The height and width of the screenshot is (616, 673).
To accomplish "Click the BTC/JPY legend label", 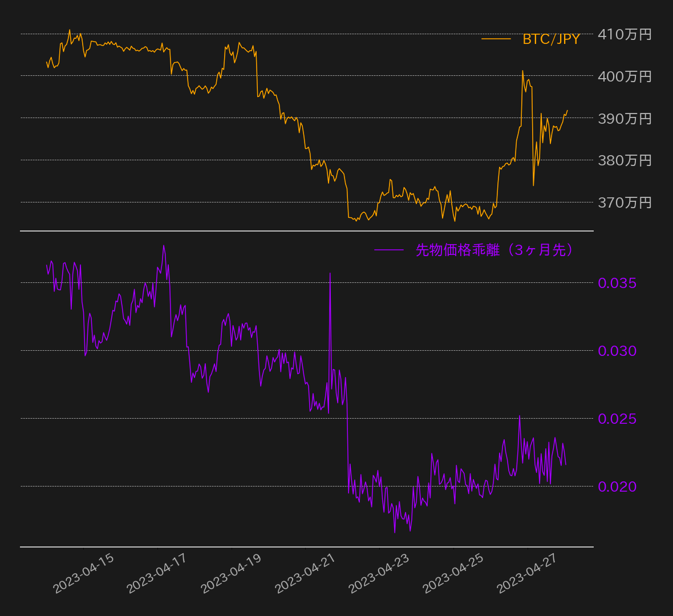I will [x=551, y=39].
